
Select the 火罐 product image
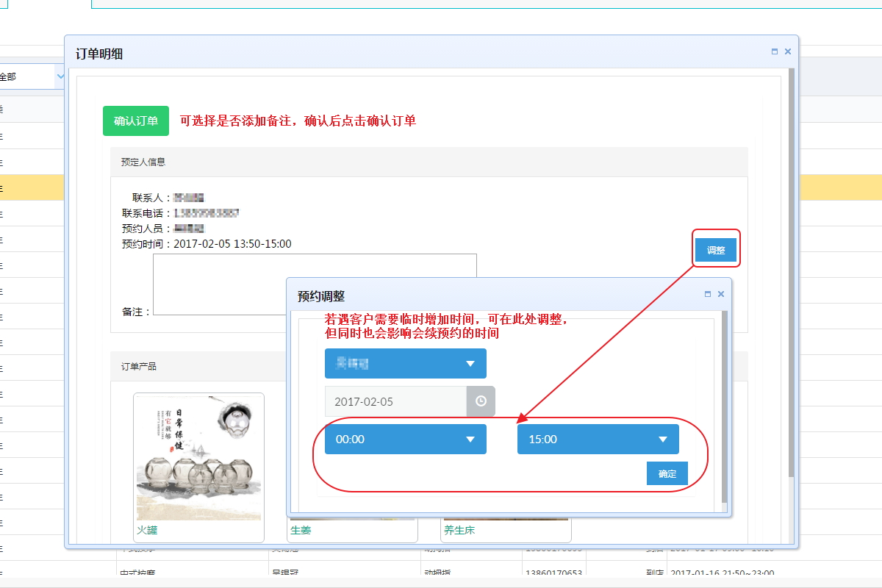pyautogui.click(x=198, y=458)
